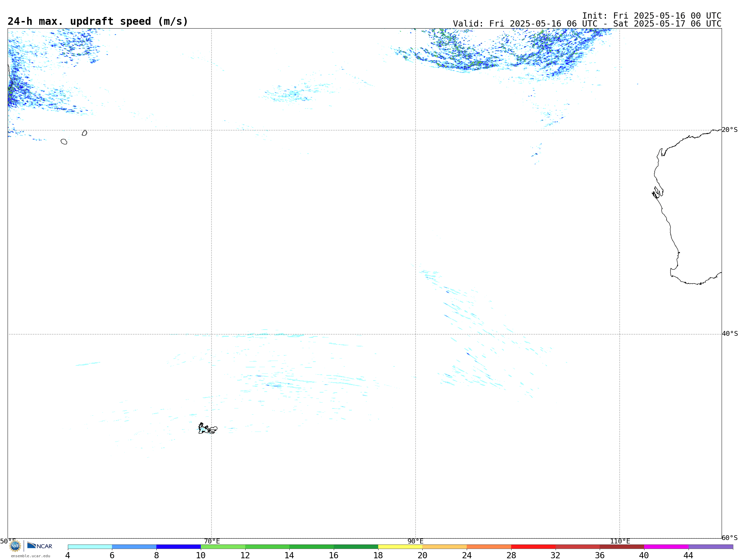This screenshot has width=744, height=560.
Task: Open the ensemble.ucar.edu link text
Action: (x=31, y=556)
